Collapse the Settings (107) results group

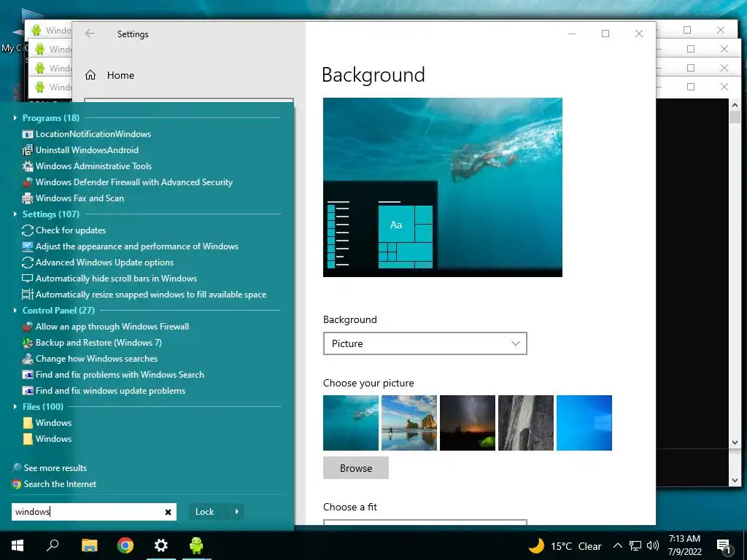coord(15,214)
